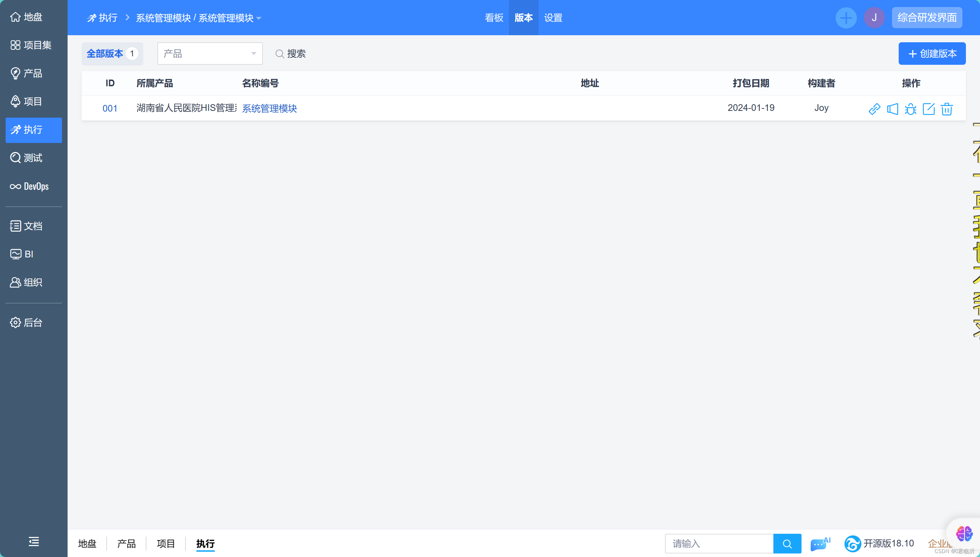Switch to the 看板 tab
The height and width of the screenshot is (557, 980).
pyautogui.click(x=494, y=18)
